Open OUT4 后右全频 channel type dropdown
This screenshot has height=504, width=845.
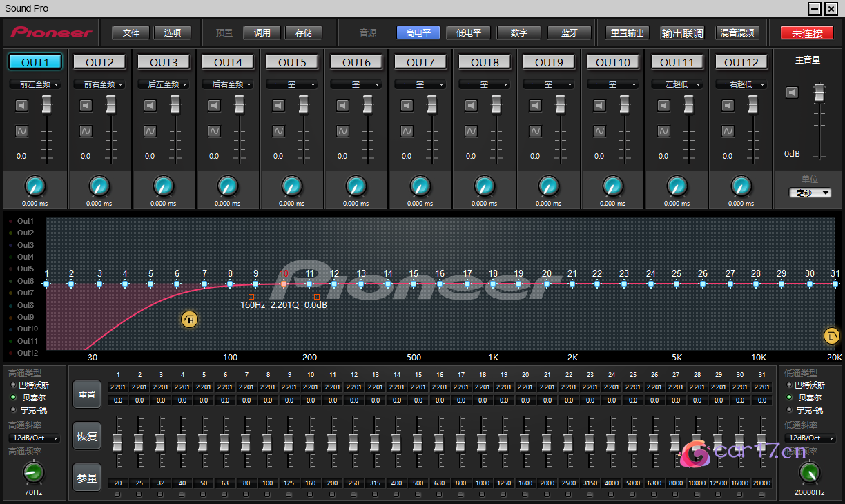[228, 84]
